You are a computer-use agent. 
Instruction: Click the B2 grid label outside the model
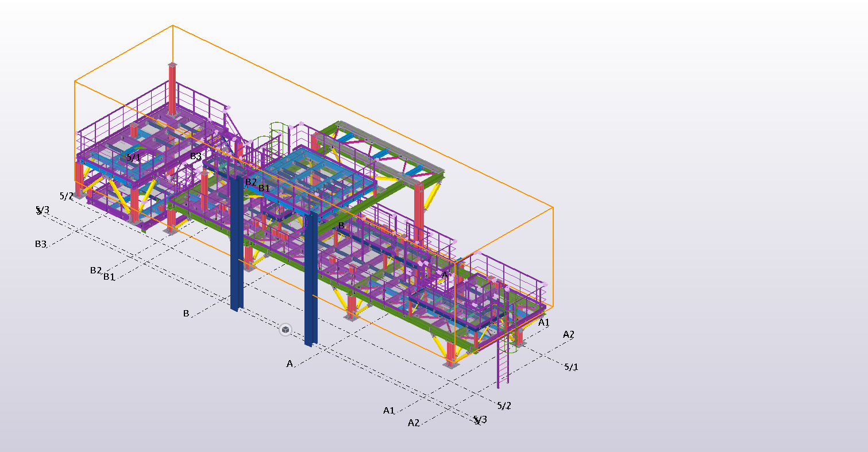tap(96, 270)
